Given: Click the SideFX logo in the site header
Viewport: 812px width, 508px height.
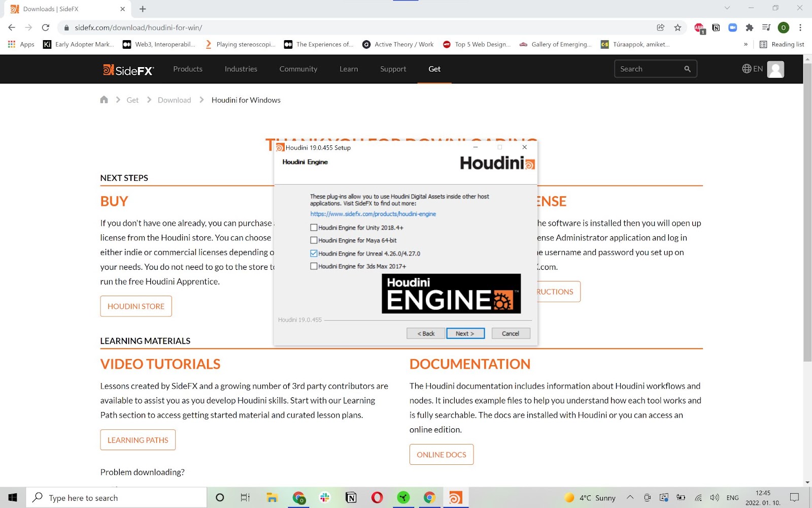Looking at the screenshot, I should [128, 70].
